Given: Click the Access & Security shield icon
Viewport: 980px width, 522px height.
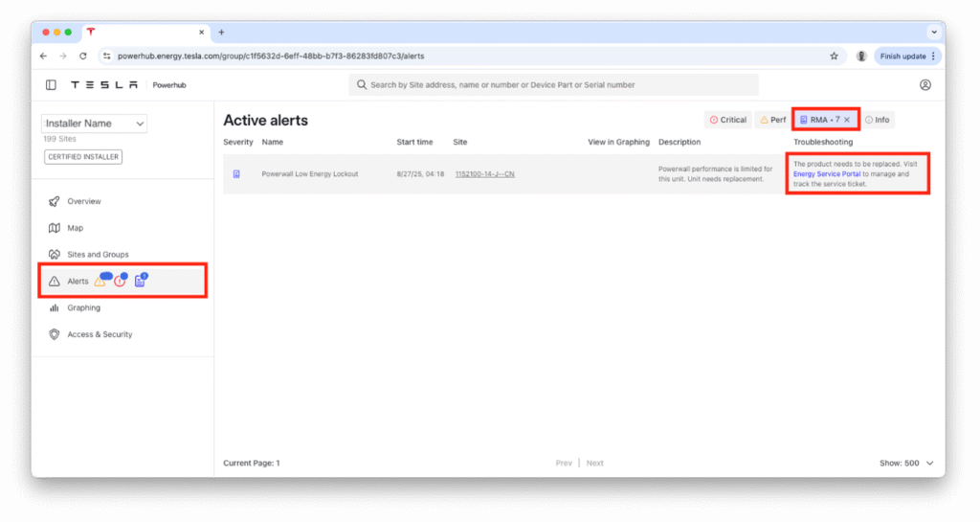Looking at the screenshot, I should [x=55, y=334].
